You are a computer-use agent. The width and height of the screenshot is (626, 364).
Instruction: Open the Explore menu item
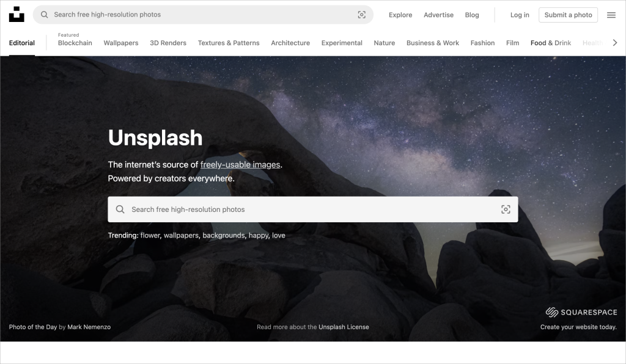pos(400,15)
